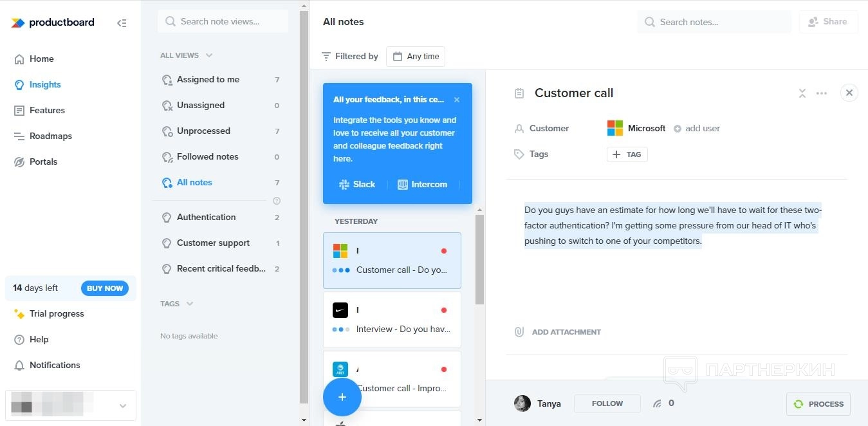This screenshot has height=426, width=868.
Task: Click the blue add note plus button
Action: pyautogui.click(x=342, y=397)
